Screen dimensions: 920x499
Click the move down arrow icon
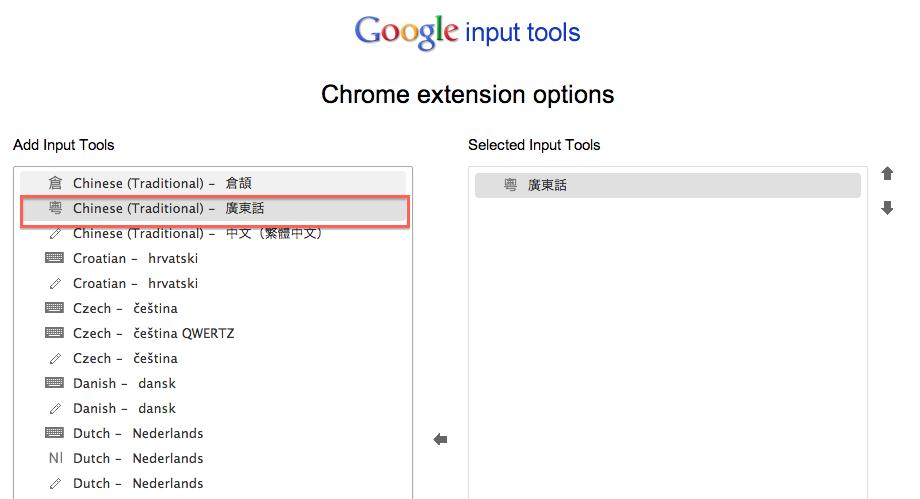pyautogui.click(x=887, y=208)
